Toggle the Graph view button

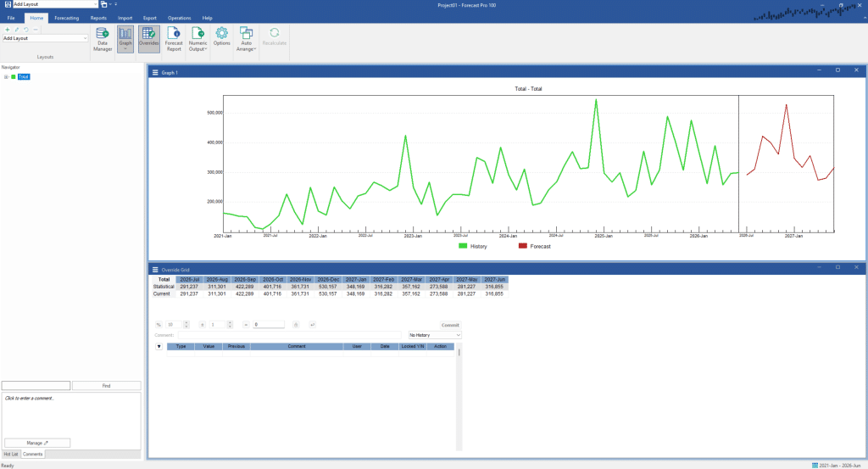click(x=125, y=38)
